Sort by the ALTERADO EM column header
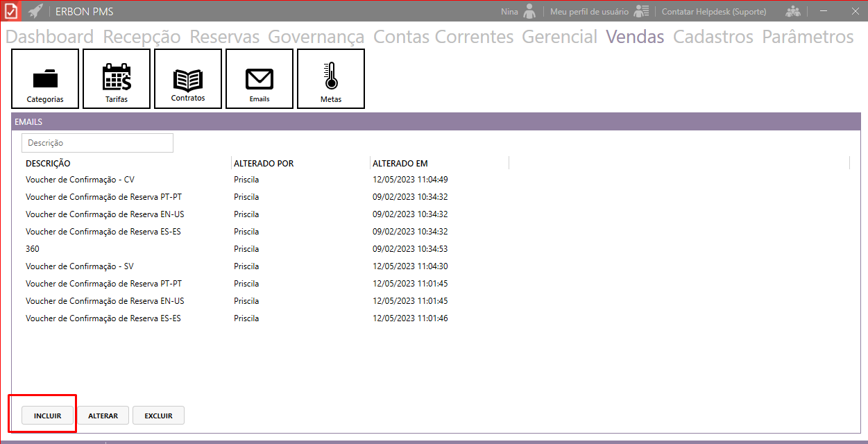 pos(400,164)
